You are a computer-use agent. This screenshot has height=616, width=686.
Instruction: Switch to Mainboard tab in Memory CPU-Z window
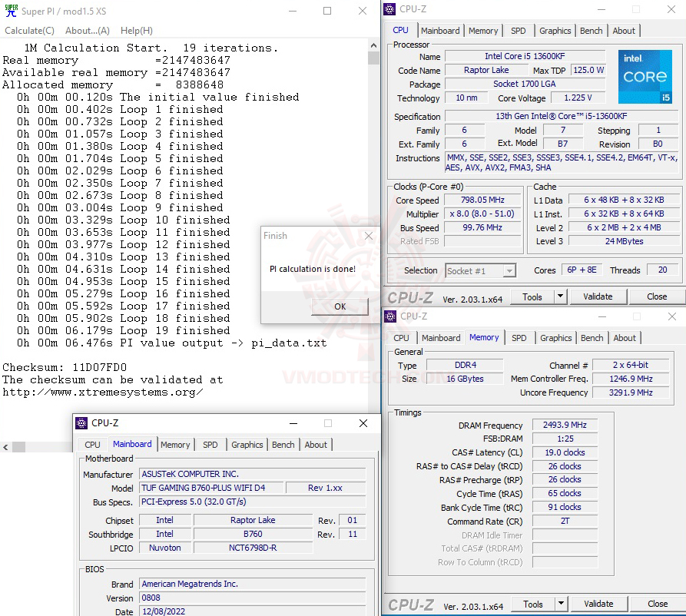[441, 338]
